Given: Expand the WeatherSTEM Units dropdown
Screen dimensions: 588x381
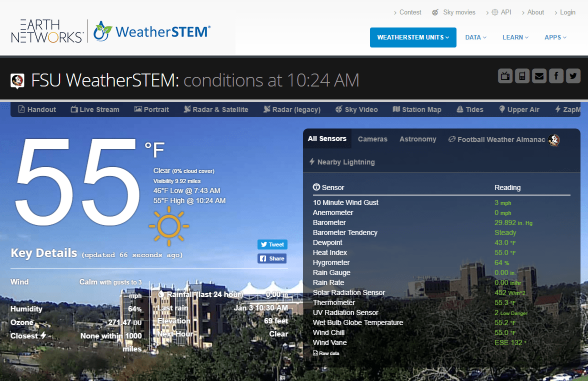Looking at the screenshot, I should pyautogui.click(x=413, y=37).
